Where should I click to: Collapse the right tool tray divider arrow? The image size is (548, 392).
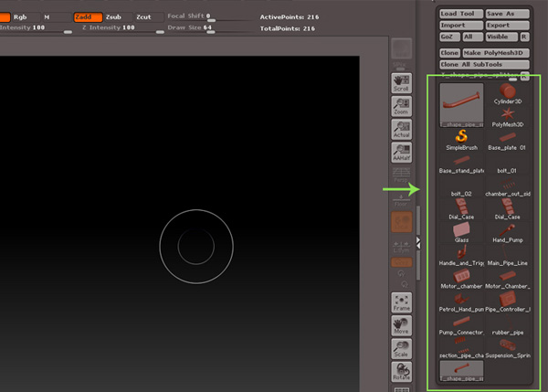(418, 242)
